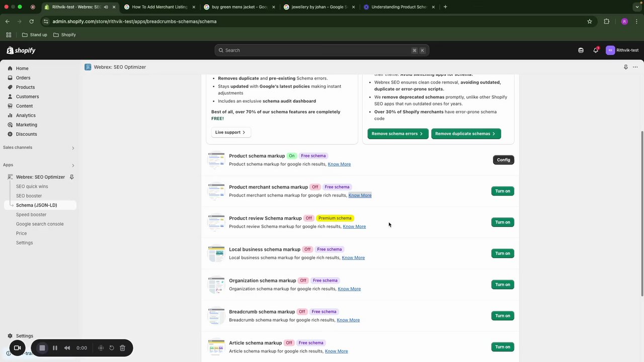Click the recorder dotted grid icon
The height and width of the screenshot is (362, 644).
click(x=101, y=348)
